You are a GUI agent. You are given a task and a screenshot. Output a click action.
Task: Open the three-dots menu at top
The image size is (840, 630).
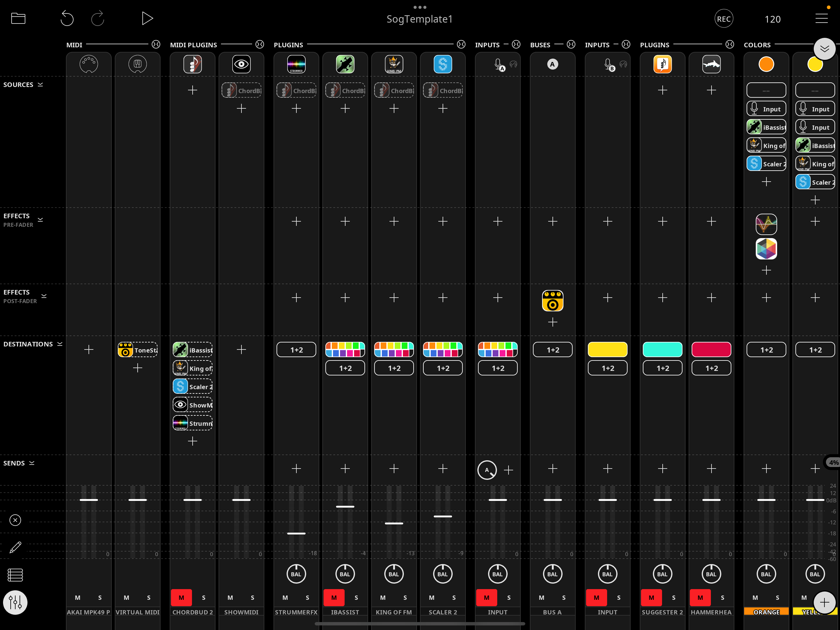(x=420, y=7)
